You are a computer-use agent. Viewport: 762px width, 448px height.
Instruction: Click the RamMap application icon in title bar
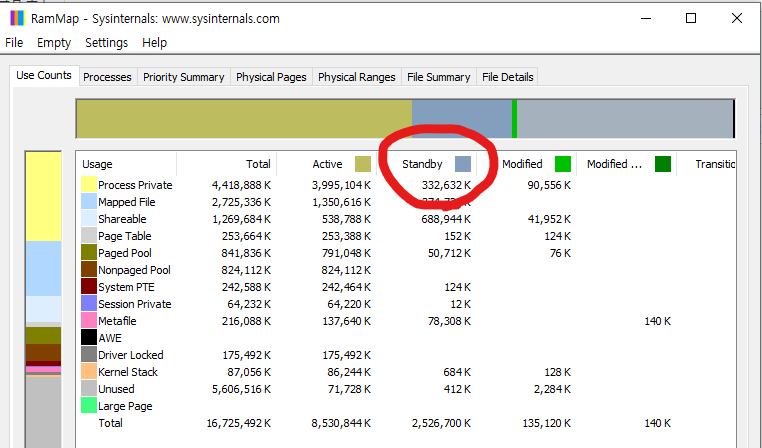15,18
